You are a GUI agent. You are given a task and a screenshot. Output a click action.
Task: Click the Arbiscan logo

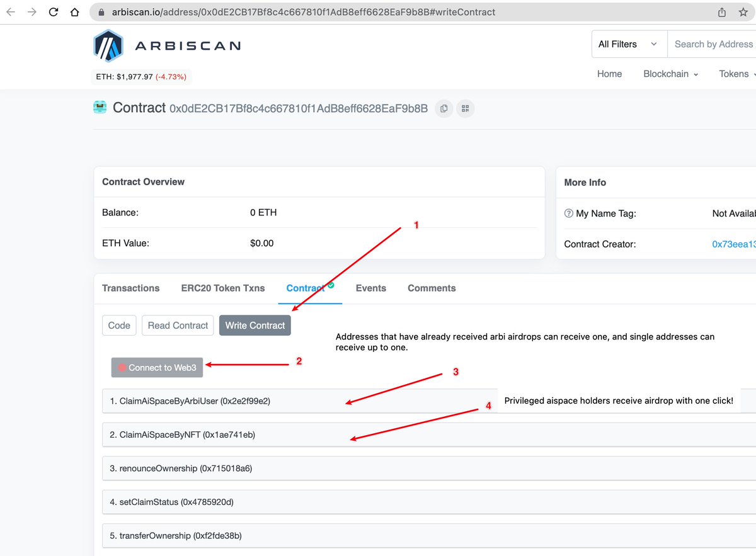click(x=168, y=45)
